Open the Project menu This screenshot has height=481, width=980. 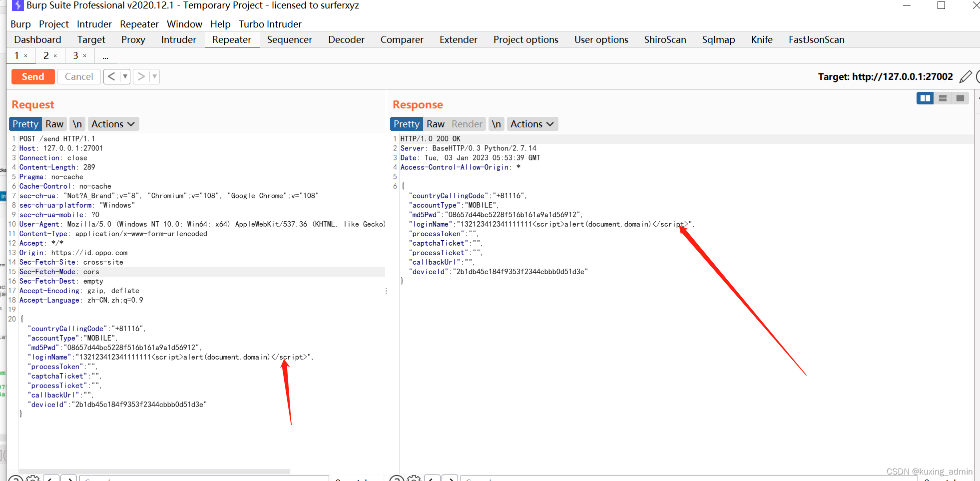(x=54, y=24)
